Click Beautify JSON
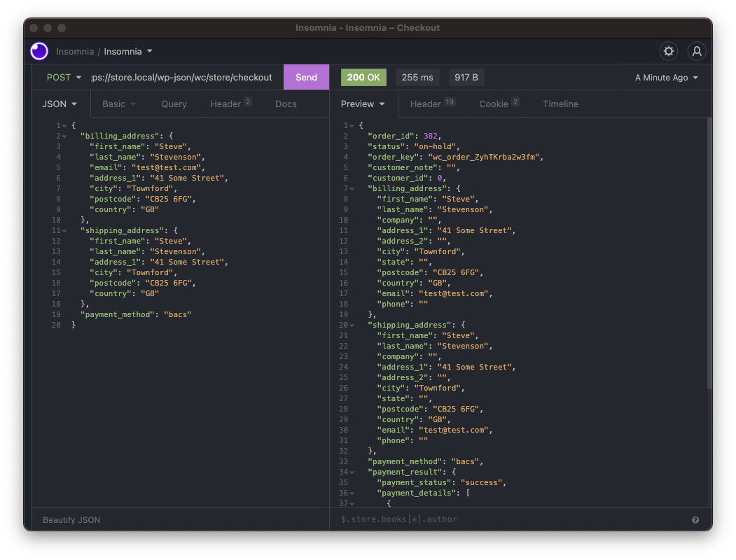Image resolution: width=736 pixels, height=560 pixels. 71,520
